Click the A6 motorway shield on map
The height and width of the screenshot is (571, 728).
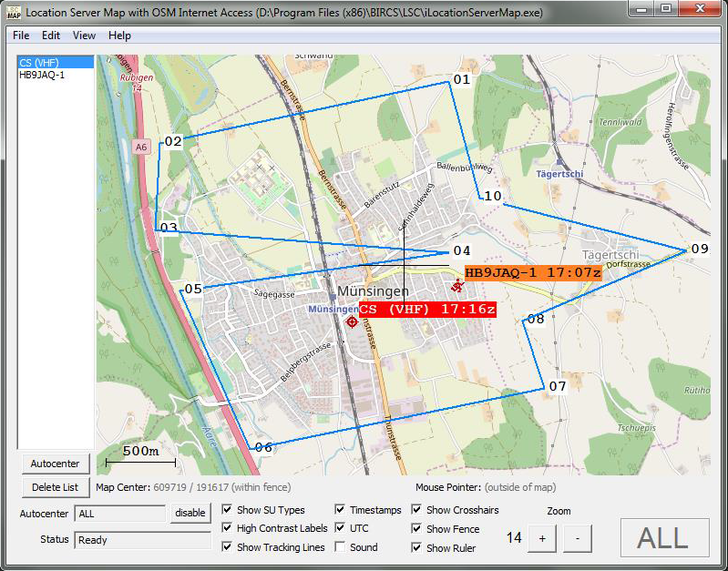click(x=140, y=146)
